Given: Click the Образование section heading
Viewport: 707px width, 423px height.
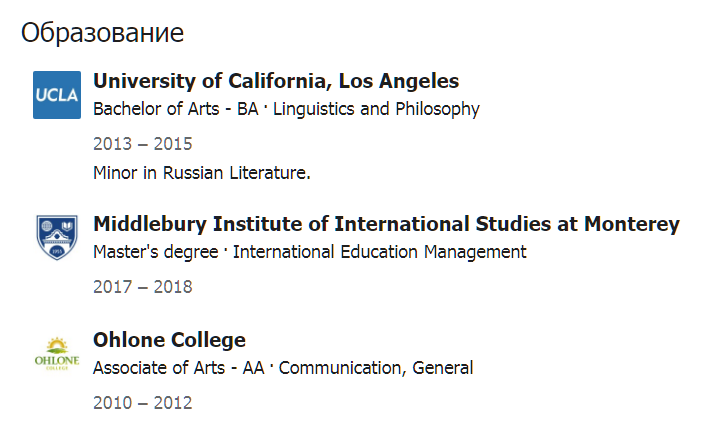Looking at the screenshot, I should 103,32.
